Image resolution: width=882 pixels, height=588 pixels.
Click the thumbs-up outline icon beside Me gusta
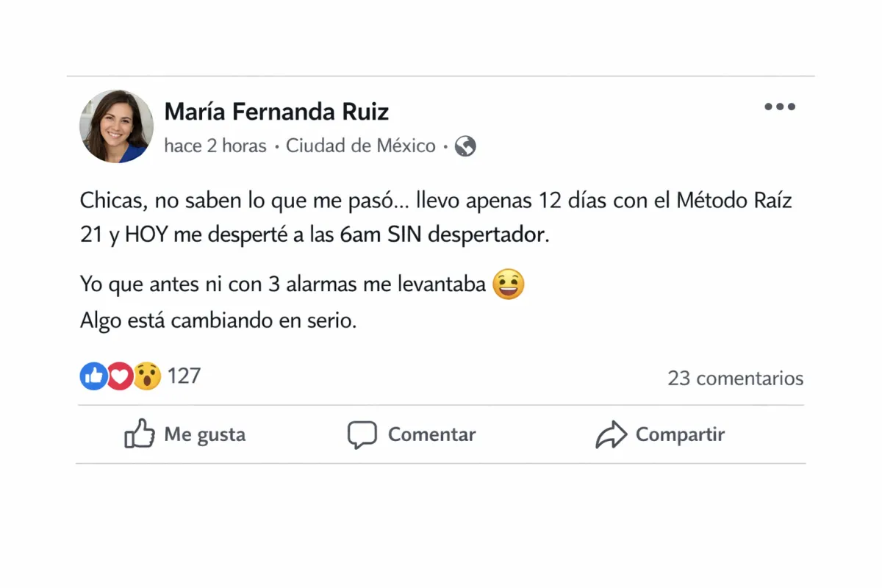click(140, 434)
